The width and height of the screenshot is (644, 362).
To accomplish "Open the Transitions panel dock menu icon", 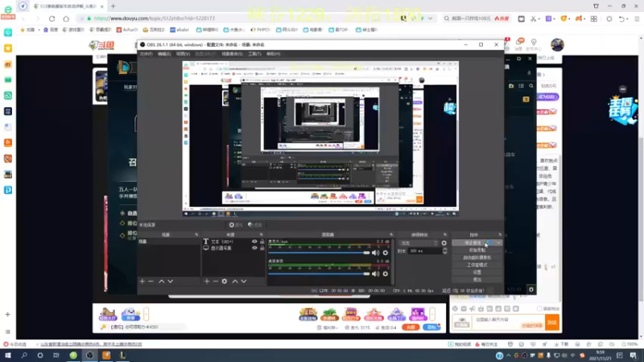I will tap(445, 235).
